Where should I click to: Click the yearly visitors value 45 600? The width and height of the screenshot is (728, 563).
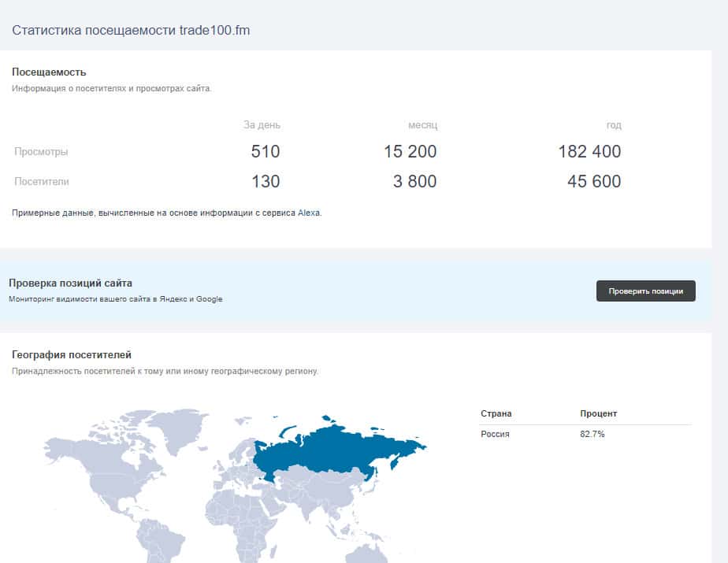point(593,181)
